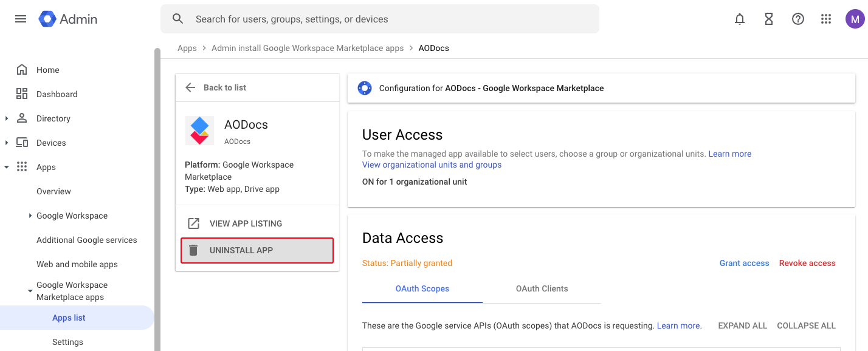
Task: Click the Google Admin logo
Action: coord(68,19)
